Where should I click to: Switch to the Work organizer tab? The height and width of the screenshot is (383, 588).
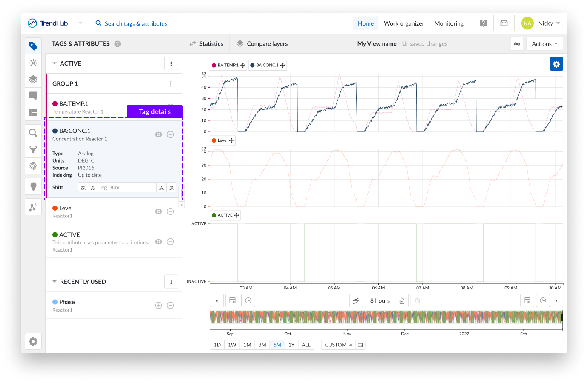tap(404, 23)
